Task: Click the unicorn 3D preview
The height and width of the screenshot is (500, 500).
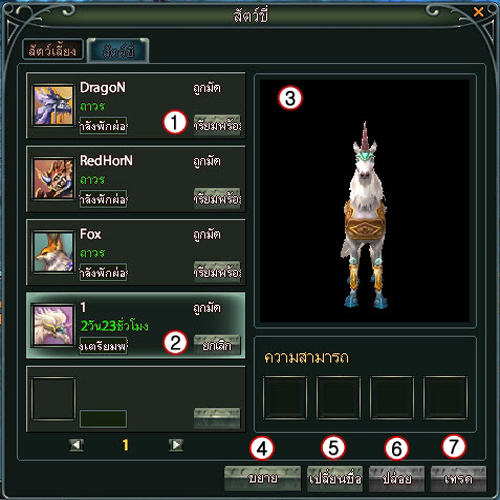Action: (x=365, y=201)
